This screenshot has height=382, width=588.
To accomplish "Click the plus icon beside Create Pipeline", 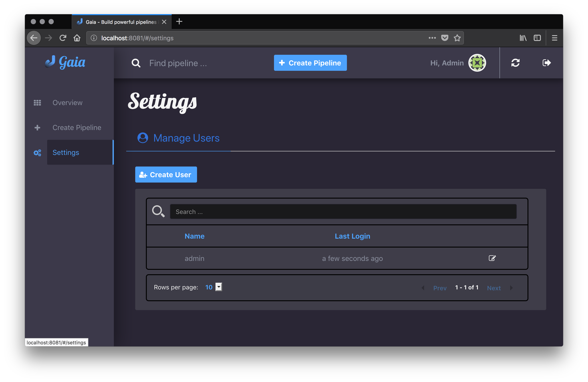I will tap(37, 128).
